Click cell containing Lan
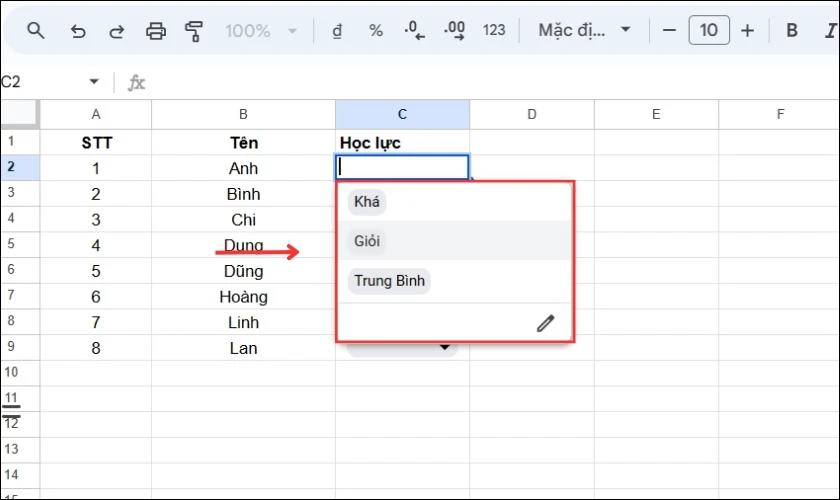The width and height of the screenshot is (840, 500). pos(243,348)
